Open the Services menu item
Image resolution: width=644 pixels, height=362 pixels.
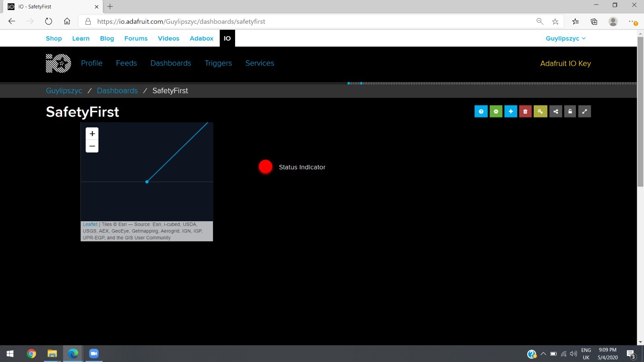pyautogui.click(x=260, y=63)
